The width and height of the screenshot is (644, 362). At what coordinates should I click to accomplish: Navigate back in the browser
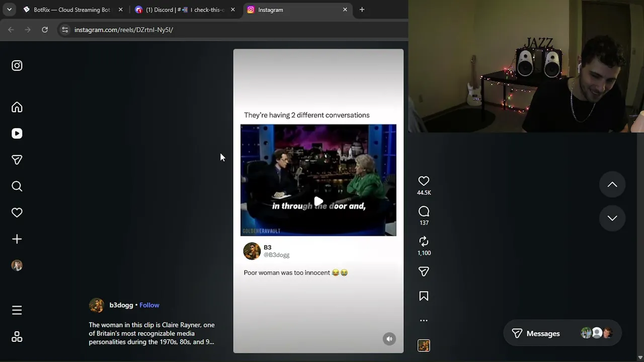click(x=11, y=30)
